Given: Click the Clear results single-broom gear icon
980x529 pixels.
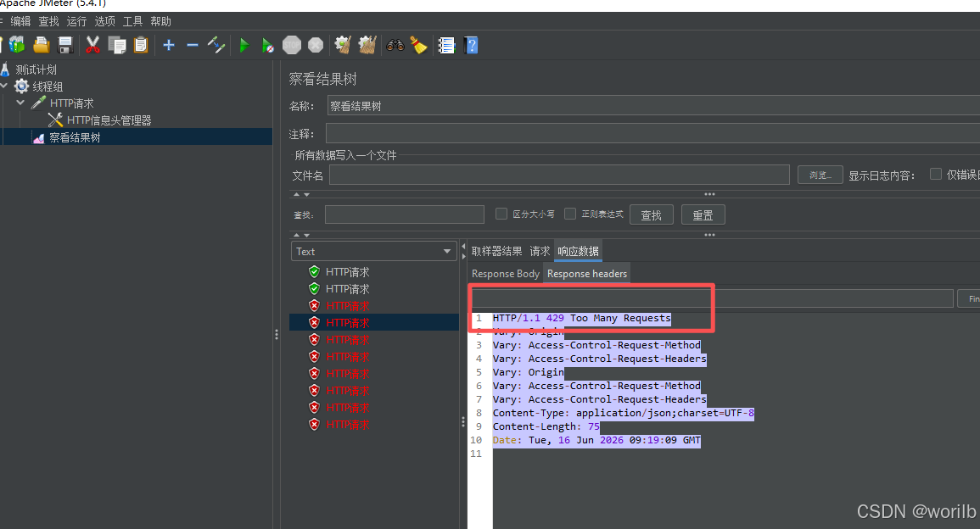Looking at the screenshot, I should [343, 45].
